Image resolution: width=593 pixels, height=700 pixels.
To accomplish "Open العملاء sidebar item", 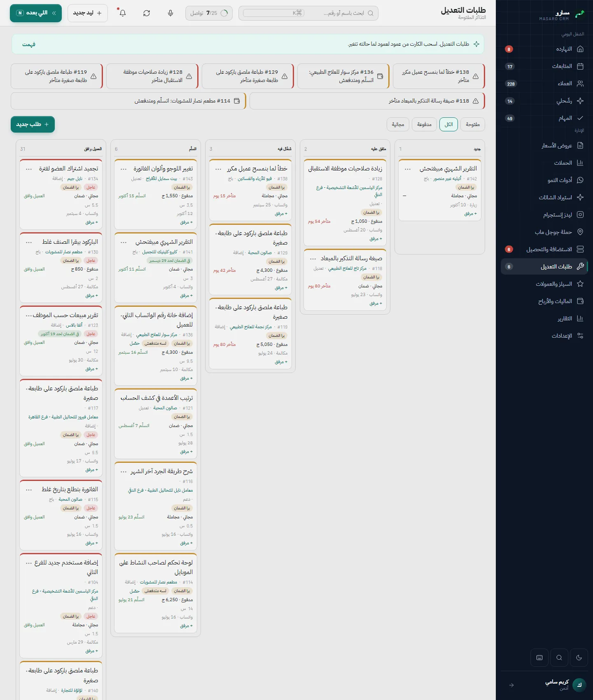I will point(544,84).
